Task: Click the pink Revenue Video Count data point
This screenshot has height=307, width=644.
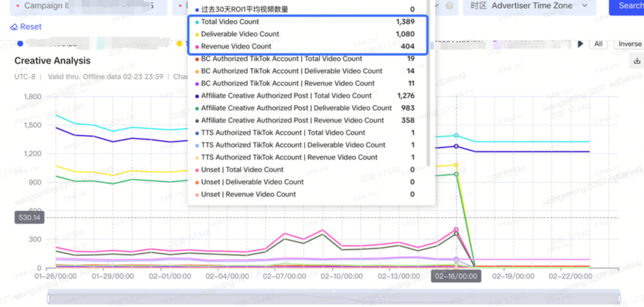Action: coord(456,229)
